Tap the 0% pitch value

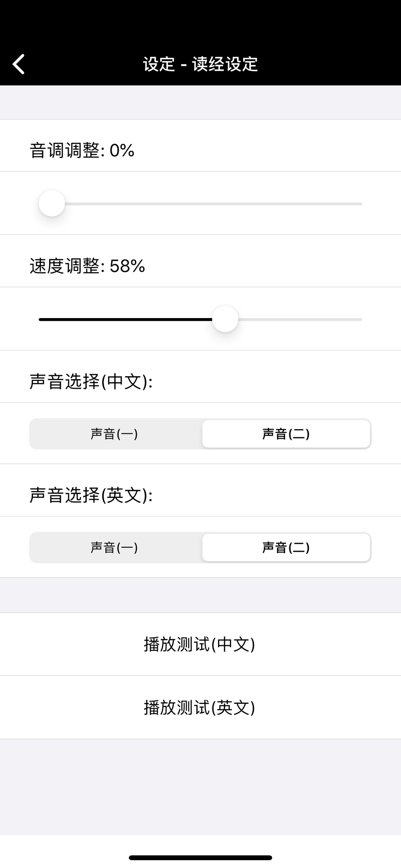pos(122,151)
